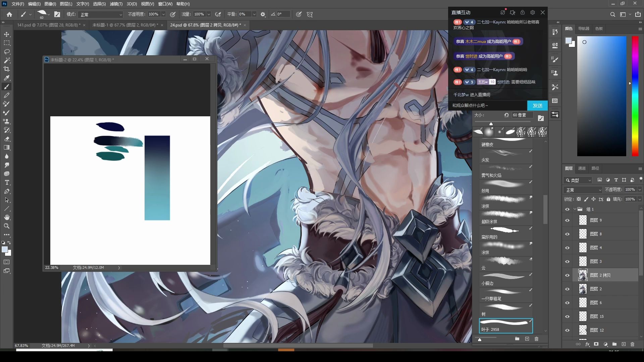Select the Lasso tool
The height and width of the screenshot is (362, 644).
click(x=7, y=52)
